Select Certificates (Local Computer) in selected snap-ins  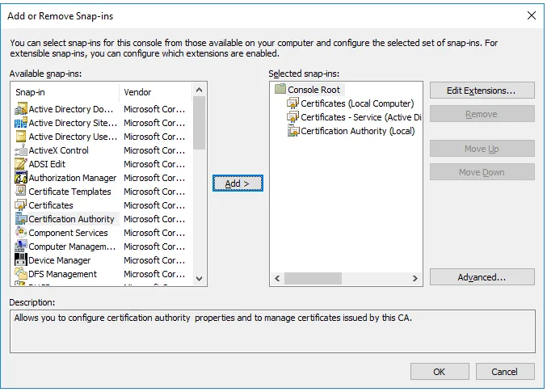coord(356,103)
